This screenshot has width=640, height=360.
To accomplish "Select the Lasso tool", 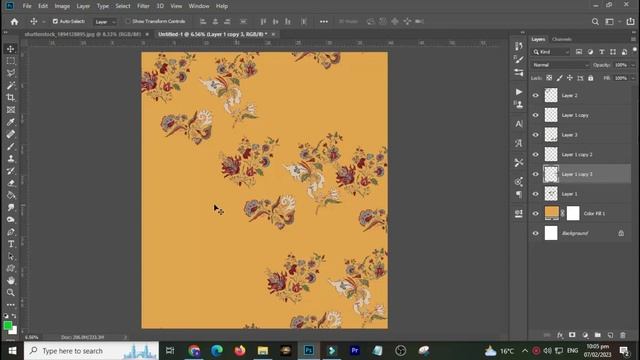I will [11, 73].
